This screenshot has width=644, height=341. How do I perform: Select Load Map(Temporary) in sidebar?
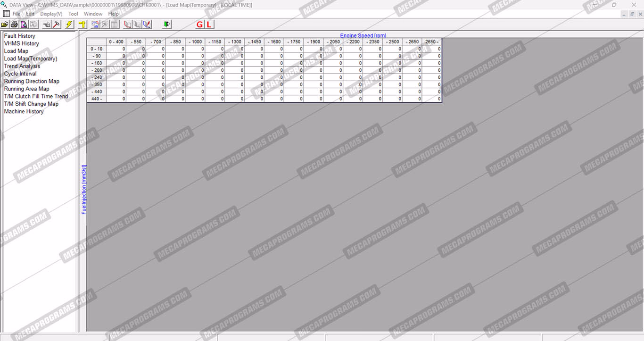31,58
